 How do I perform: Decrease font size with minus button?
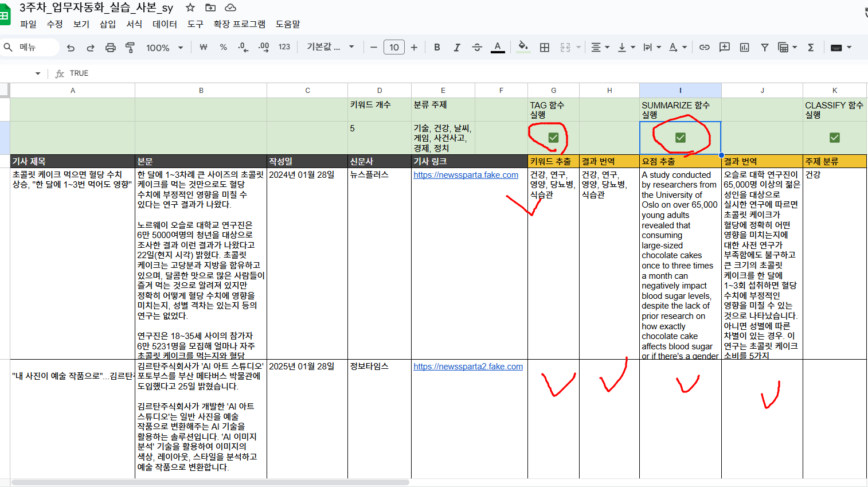click(x=374, y=47)
